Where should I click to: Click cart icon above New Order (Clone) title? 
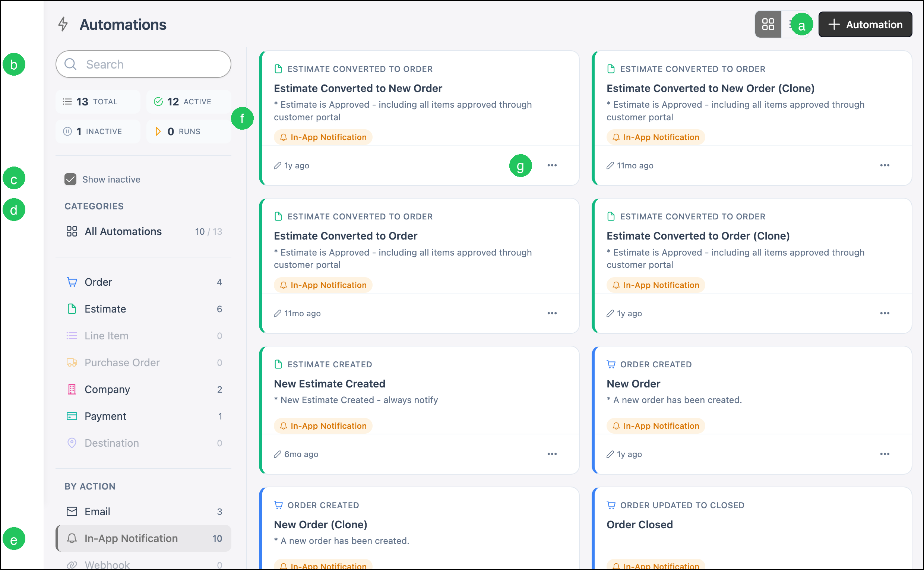click(278, 505)
